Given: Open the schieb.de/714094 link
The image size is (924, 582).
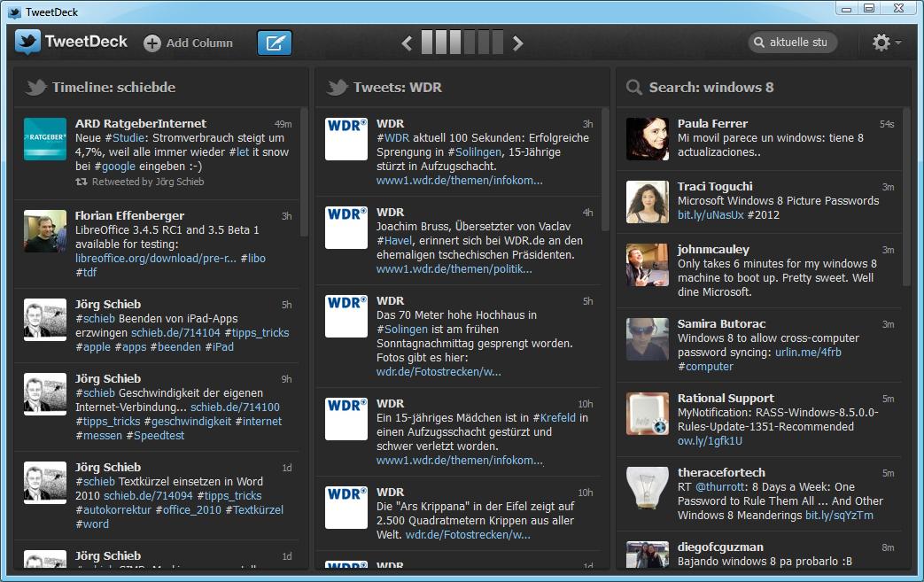Looking at the screenshot, I should tap(148, 495).
